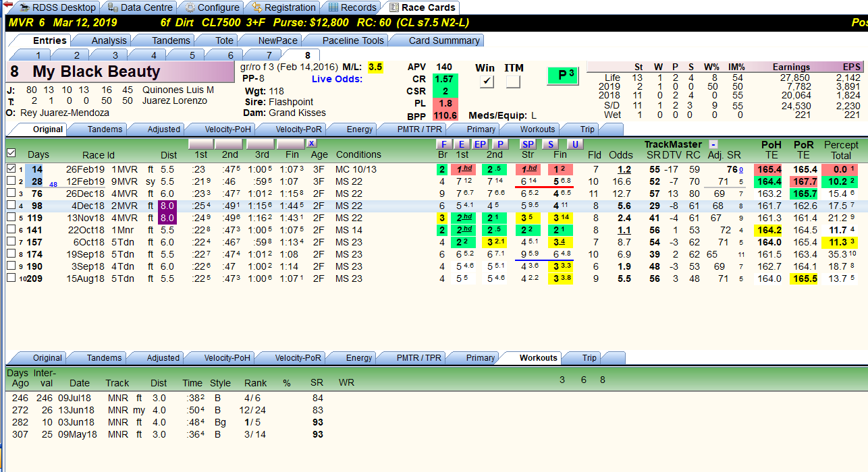Click the U pace filter button
The width and height of the screenshot is (868, 472).
(x=575, y=144)
